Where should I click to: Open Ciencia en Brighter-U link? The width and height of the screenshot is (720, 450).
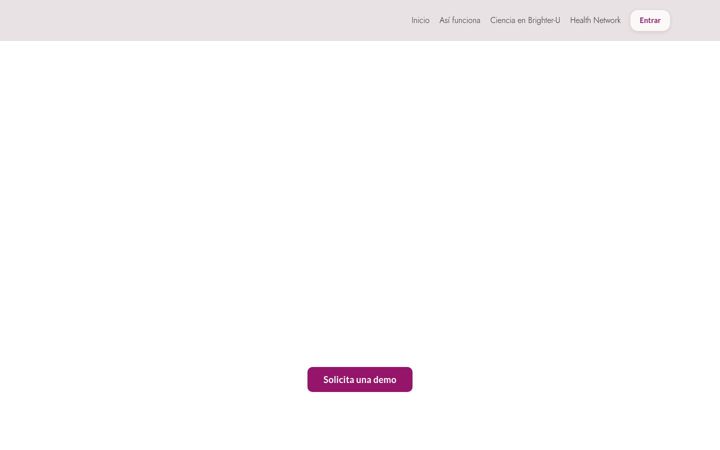pyautogui.click(x=525, y=20)
